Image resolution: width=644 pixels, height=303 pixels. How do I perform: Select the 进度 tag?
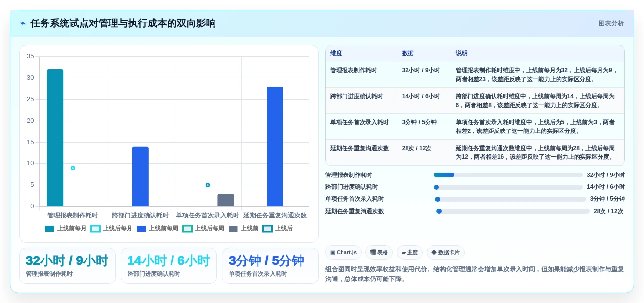(409, 253)
